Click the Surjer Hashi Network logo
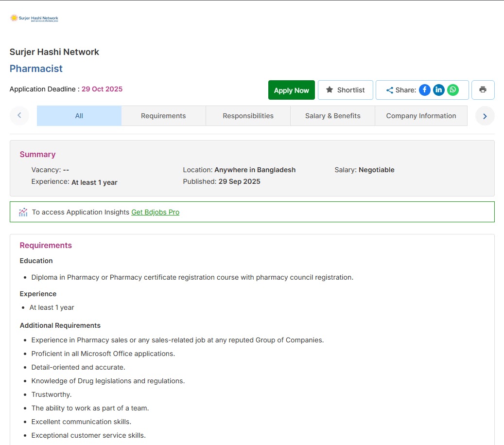Image resolution: width=504 pixels, height=445 pixels. pyautogui.click(x=34, y=18)
